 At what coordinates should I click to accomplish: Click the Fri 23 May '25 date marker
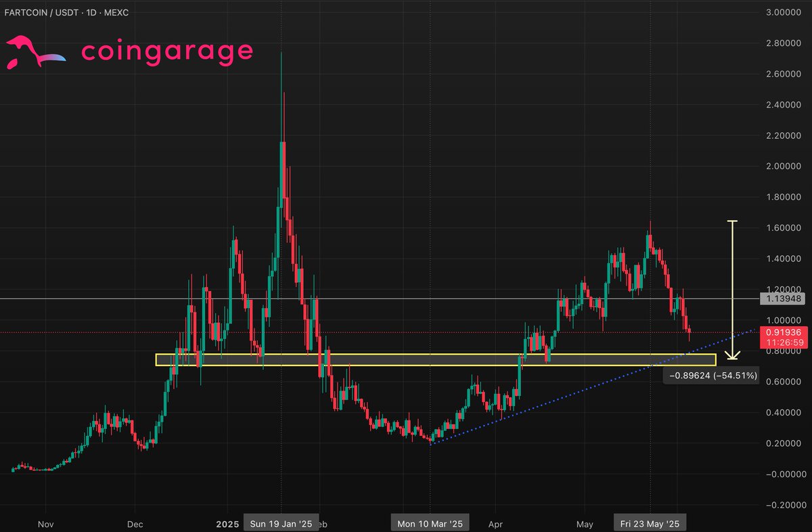click(650, 523)
